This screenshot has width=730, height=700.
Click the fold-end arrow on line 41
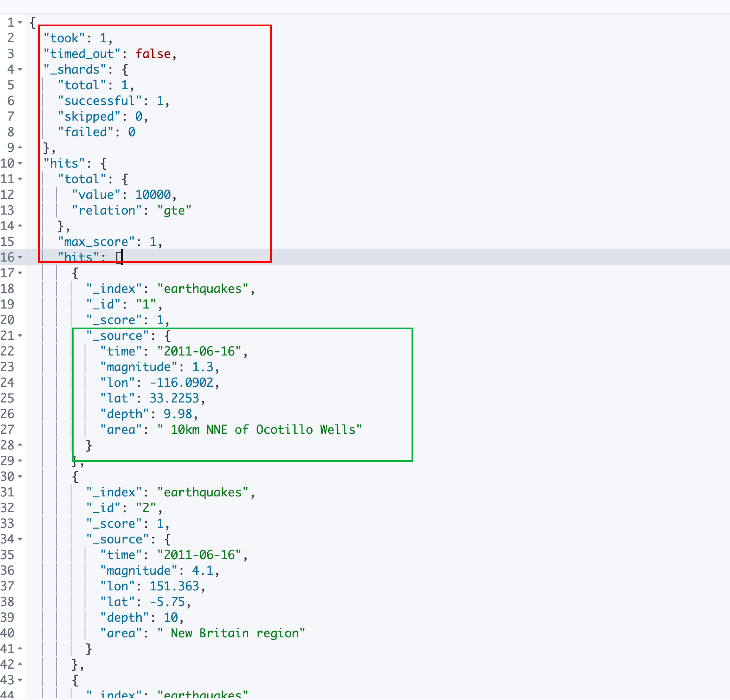(x=20, y=649)
